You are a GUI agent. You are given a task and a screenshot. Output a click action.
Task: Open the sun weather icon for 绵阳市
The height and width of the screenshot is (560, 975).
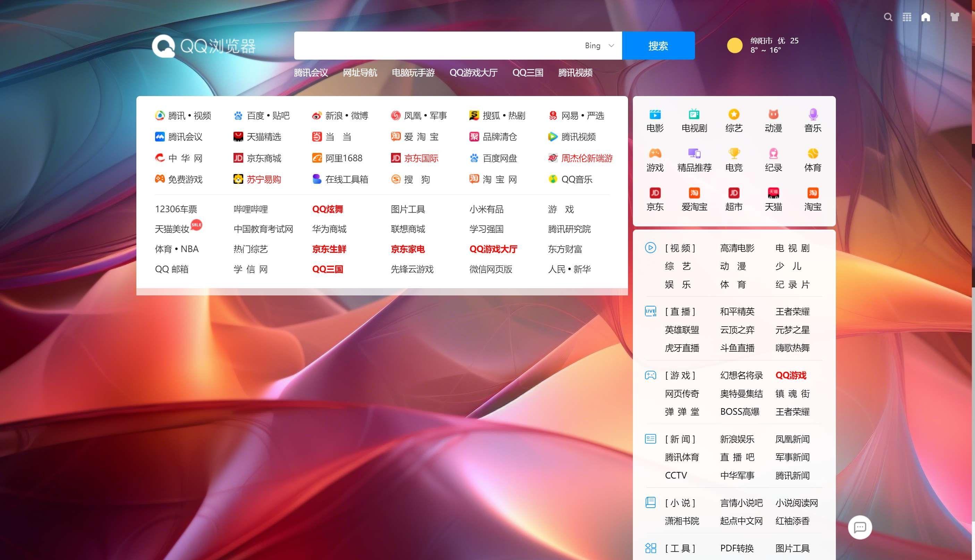[735, 45]
